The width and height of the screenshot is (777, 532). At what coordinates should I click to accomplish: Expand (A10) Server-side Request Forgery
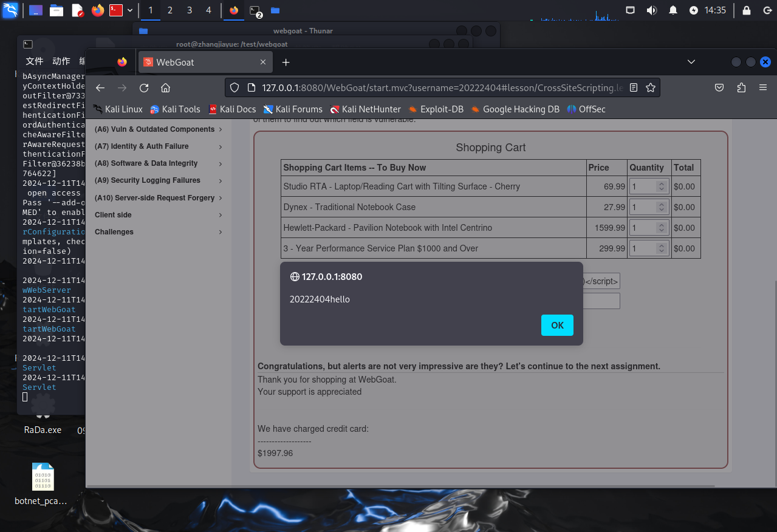(x=158, y=198)
